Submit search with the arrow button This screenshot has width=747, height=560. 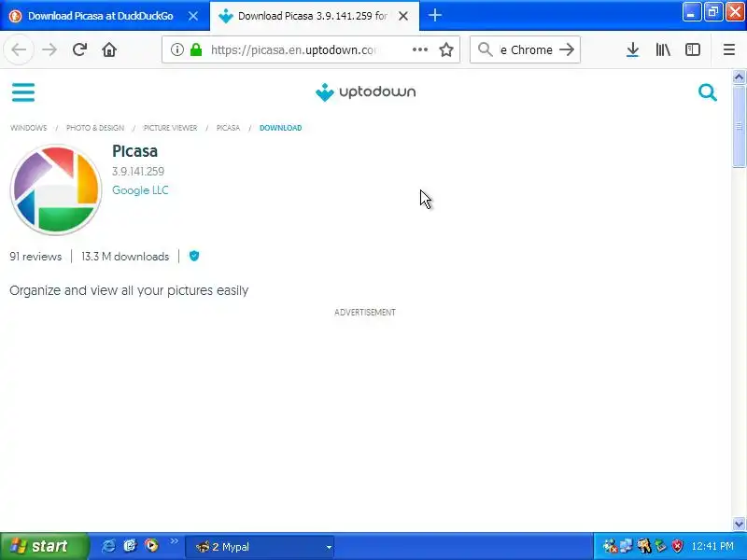[x=567, y=49]
